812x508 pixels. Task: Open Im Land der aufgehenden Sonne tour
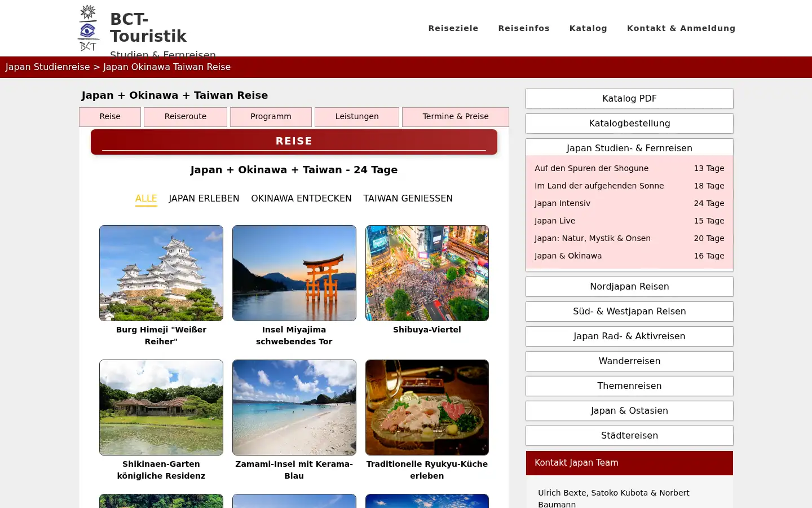[629, 186]
